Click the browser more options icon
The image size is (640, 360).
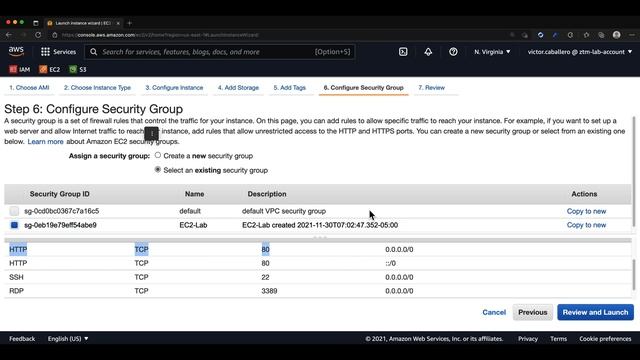[x=632, y=35]
